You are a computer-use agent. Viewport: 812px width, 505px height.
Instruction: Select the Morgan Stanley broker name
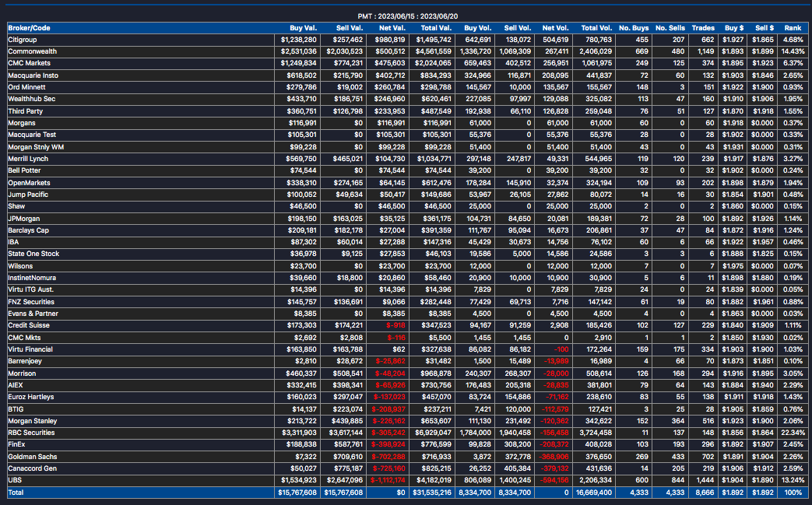pos(33,421)
